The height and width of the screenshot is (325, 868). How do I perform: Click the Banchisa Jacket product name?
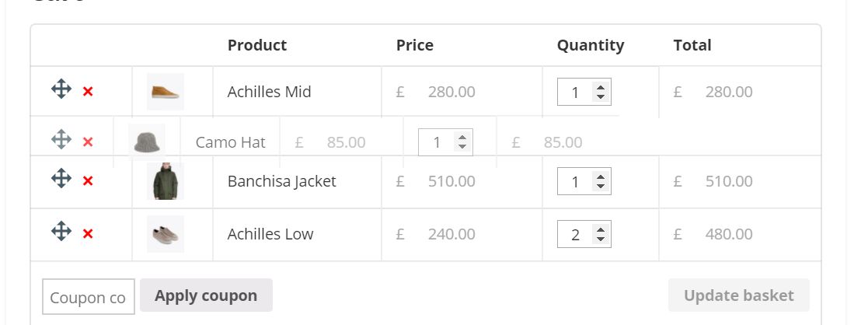coord(281,181)
